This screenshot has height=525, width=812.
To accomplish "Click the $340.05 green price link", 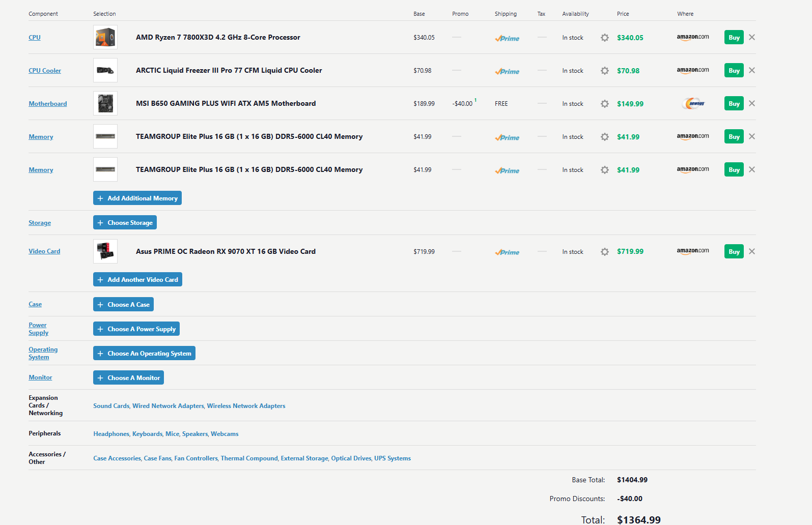I will click(x=630, y=38).
